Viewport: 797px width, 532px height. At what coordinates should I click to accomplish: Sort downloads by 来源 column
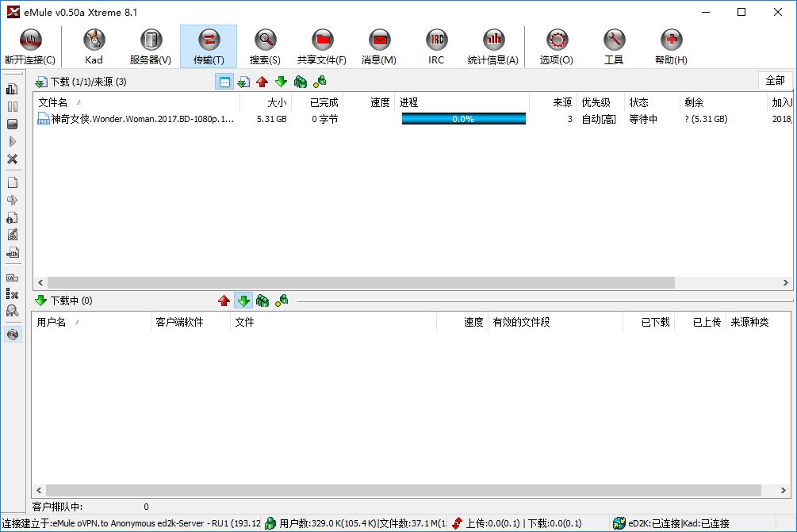553,102
